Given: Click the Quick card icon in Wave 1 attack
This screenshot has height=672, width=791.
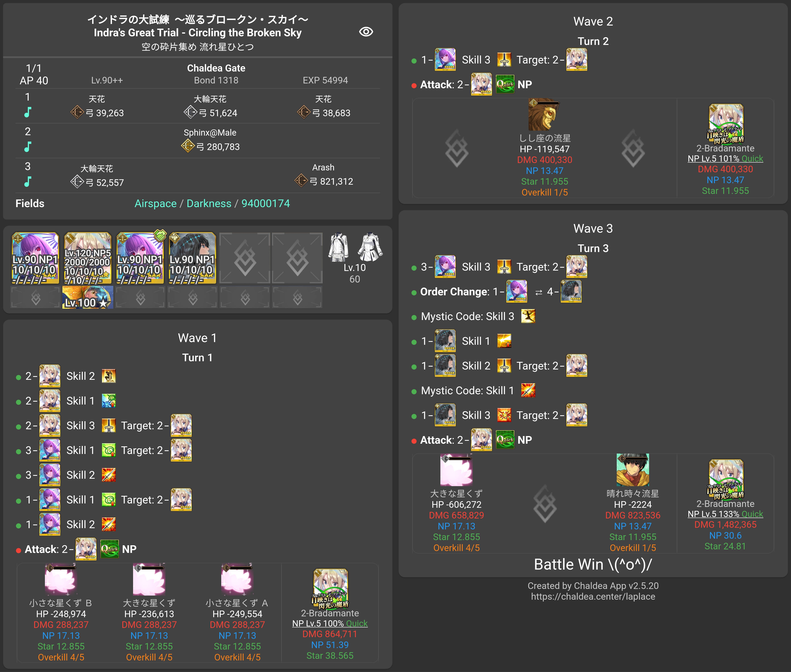Looking at the screenshot, I should pos(110,549).
